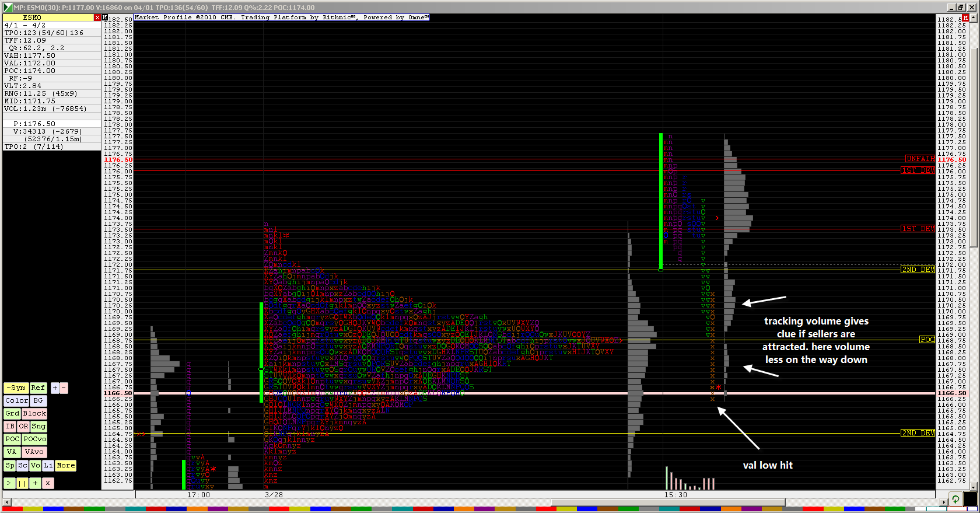Toggle the POC line display

pos(12,439)
